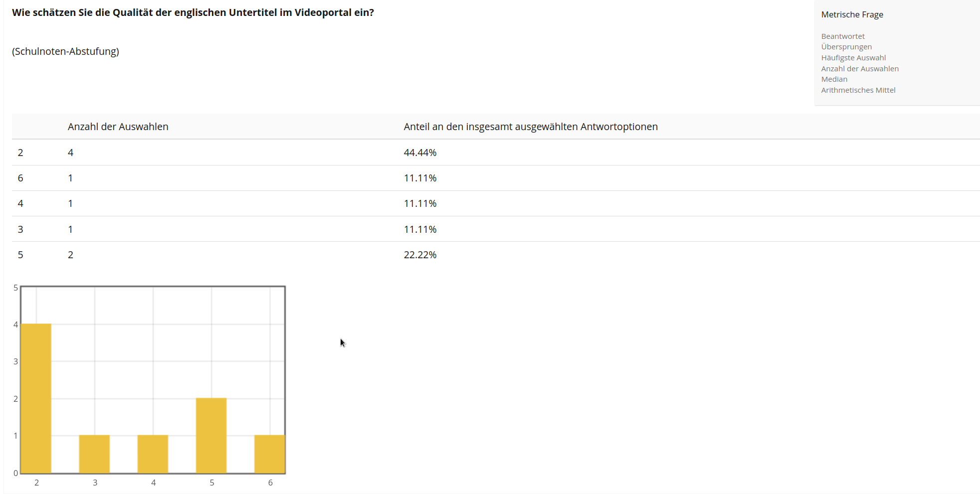Screen dimensions: 980x494
Task: Select the grade 4 bar in chart
Action: coord(153,454)
